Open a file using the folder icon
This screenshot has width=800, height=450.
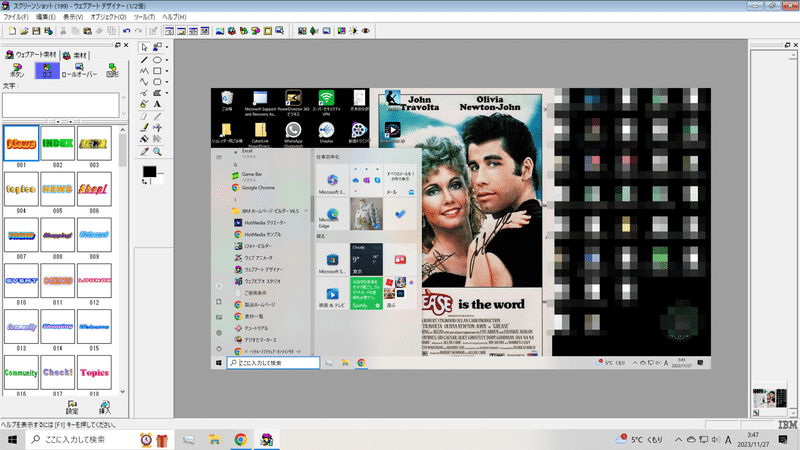pyautogui.click(x=24, y=31)
